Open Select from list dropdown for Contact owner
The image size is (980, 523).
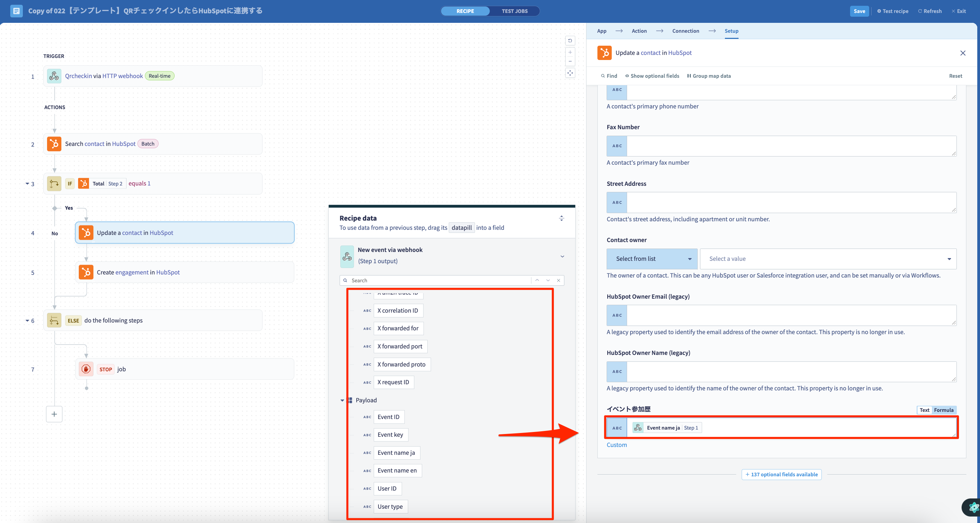click(x=652, y=259)
